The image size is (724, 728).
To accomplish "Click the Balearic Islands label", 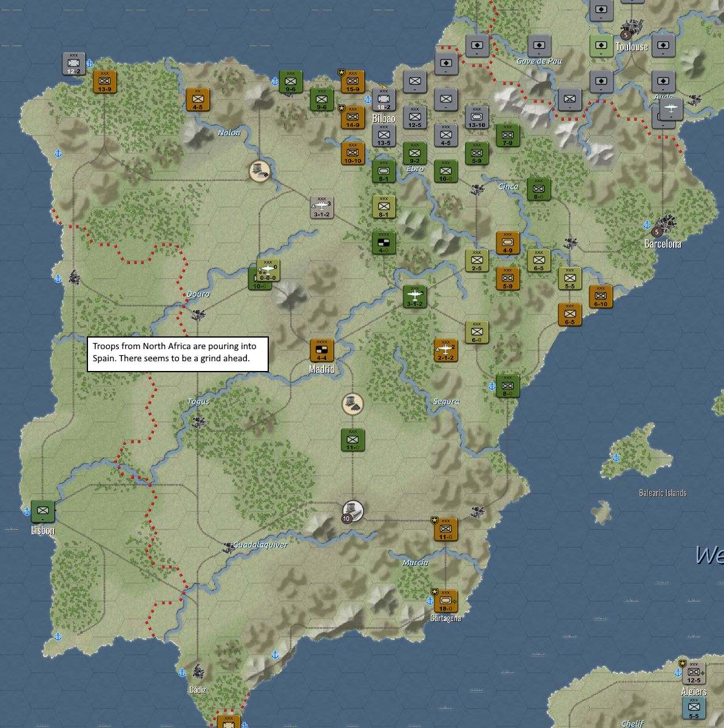I will point(663,493).
